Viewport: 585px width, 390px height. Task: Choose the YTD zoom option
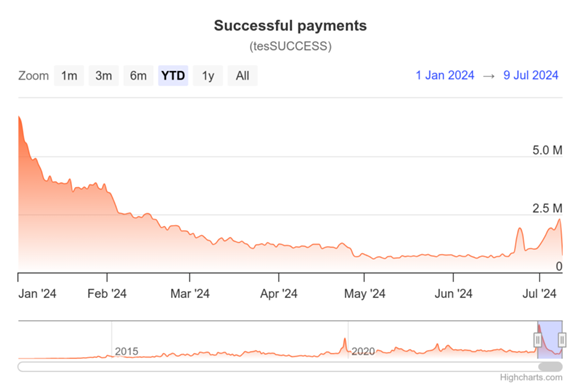coord(173,76)
